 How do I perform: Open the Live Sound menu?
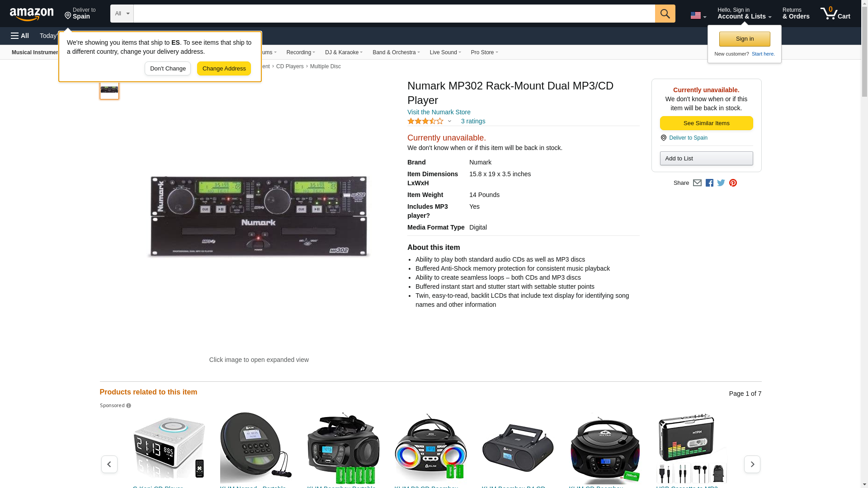445,52
